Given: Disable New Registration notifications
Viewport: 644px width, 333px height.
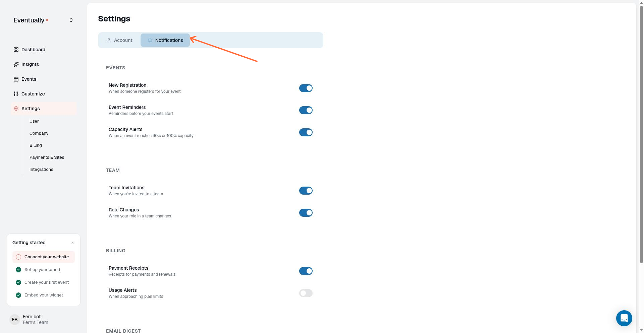Looking at the screenshot, I should pos(306,88).
